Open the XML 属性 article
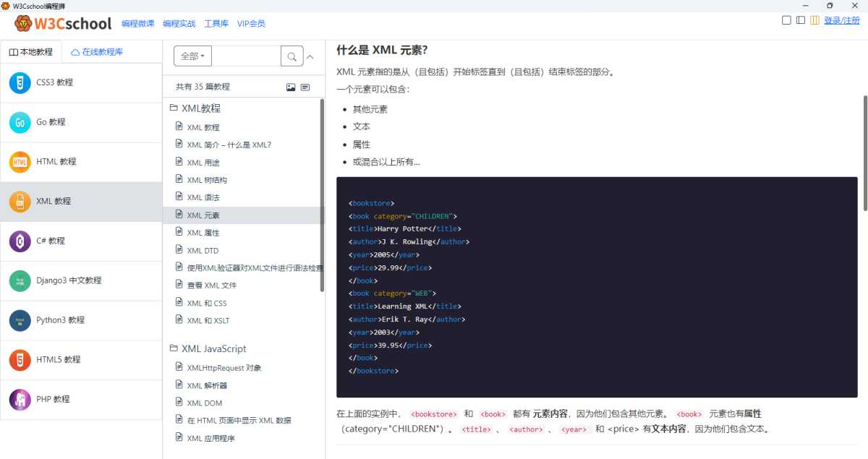This screenshot has width=868, height=459. pyautogui.click(x=203, y=233)
